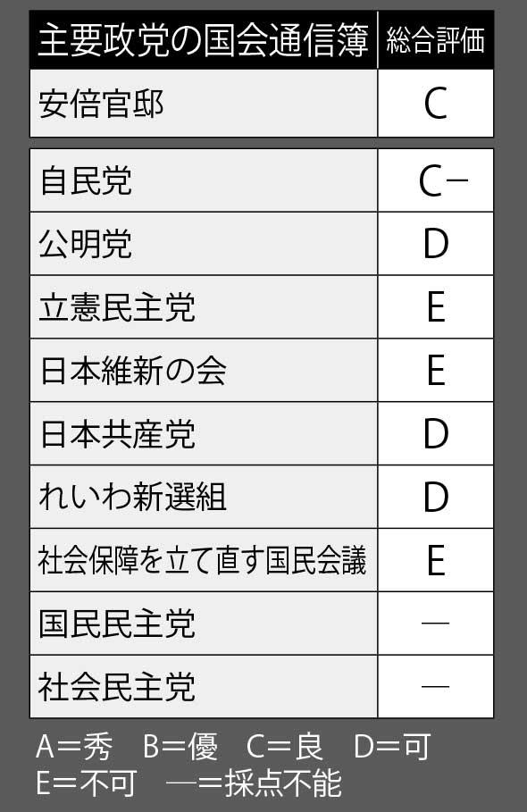Click the E grade for 立憲民主党
The width and height of the screenshot is (527, 812).
[x=436, y=306]
